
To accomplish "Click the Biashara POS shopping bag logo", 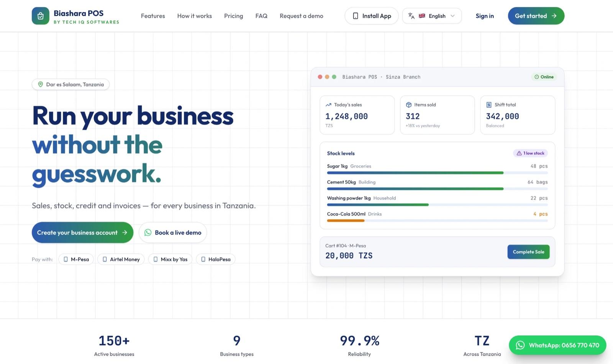I will (x=40, y=16).
